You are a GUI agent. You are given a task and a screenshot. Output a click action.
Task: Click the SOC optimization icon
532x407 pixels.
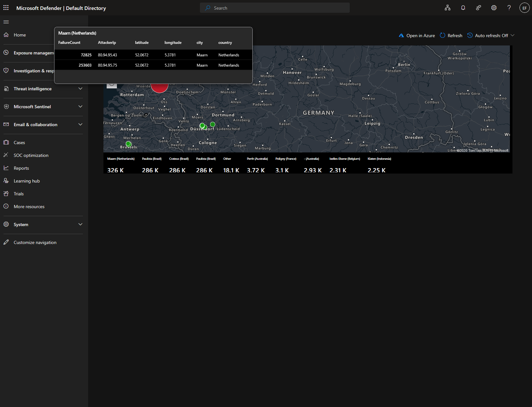(6, 155)
